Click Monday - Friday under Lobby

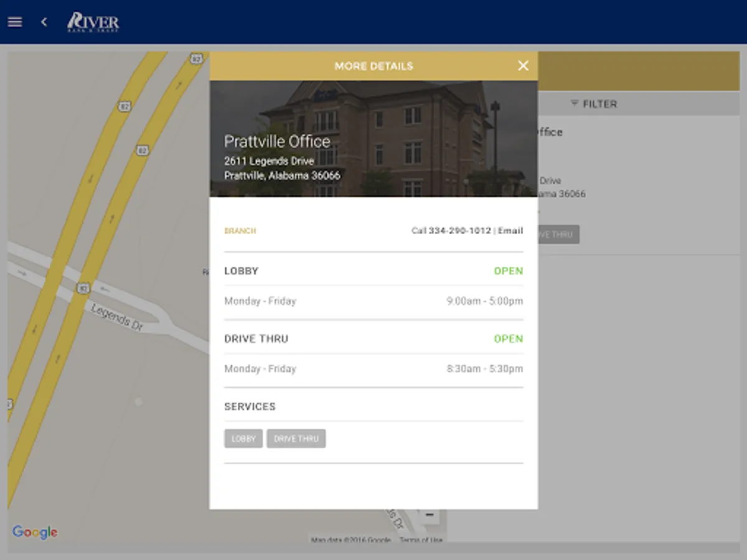260,301
